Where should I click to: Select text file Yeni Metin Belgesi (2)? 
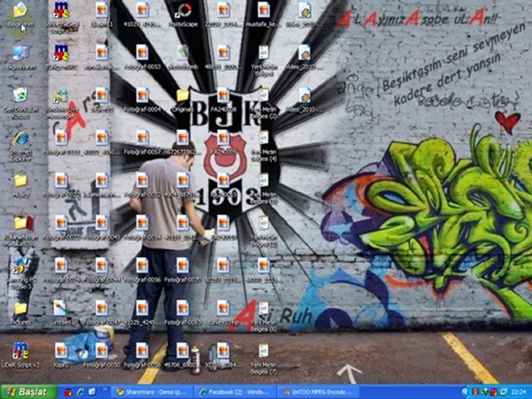pos(264,104)
